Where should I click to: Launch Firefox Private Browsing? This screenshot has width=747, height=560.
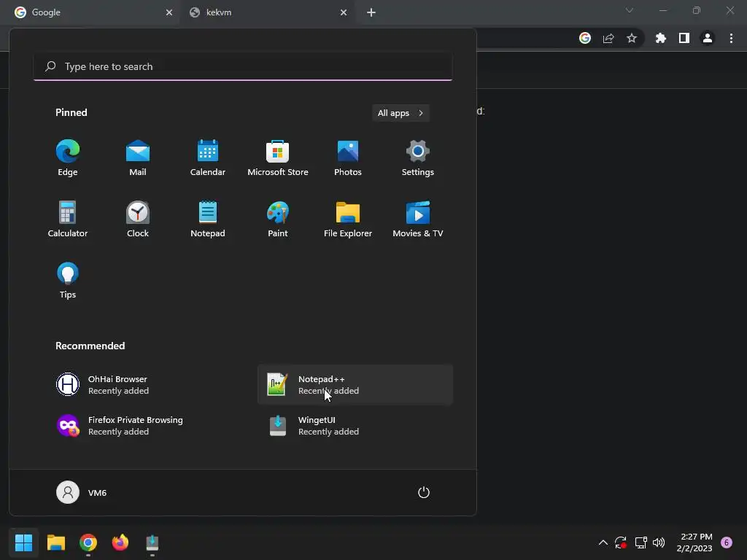[145, 426]
